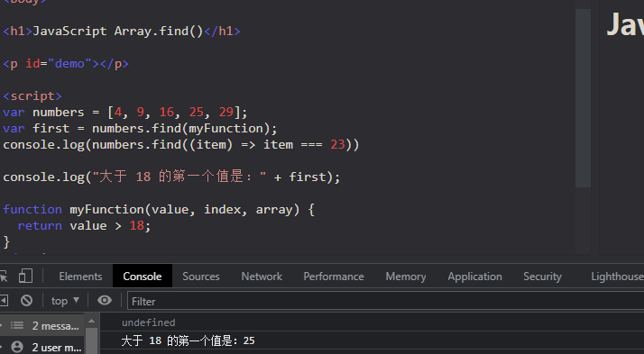The image size is (644, 354).
Task: Click the return value > 18 line
Action: coord(84,225)
